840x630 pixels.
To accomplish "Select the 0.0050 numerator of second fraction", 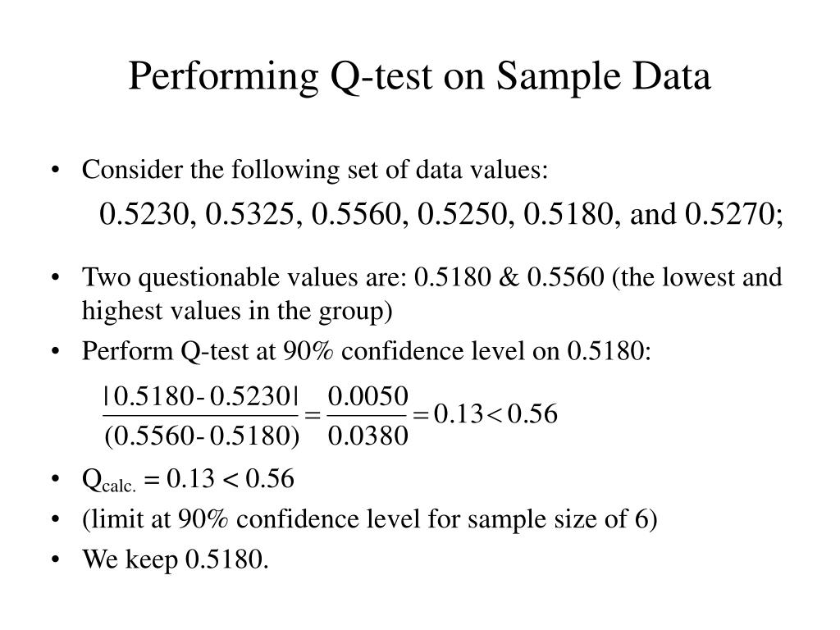I will click(x=368, y=397).
